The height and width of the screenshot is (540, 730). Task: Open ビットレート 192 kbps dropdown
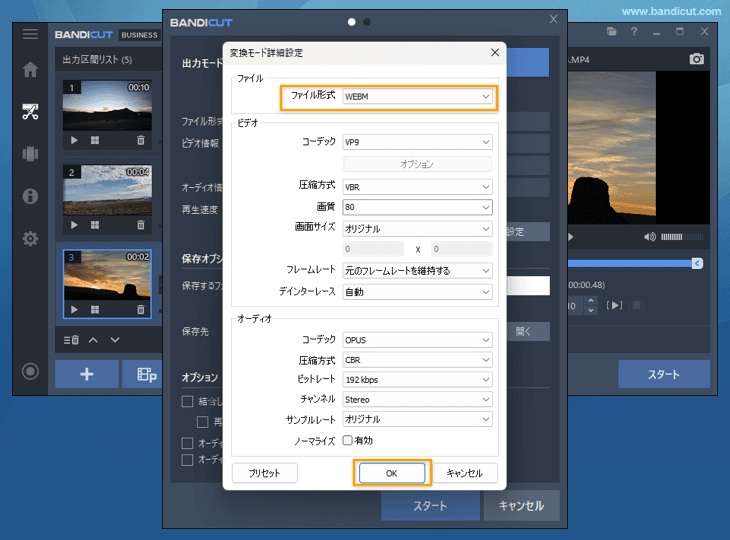pyautogui.click(x=417, y=379)
